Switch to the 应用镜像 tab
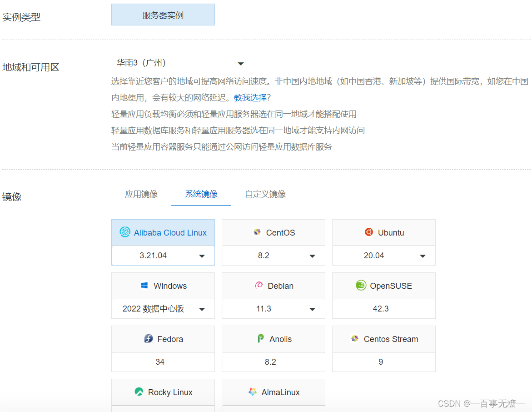Image resolution: width=532 pixels, height=412 pixels. (x=141, y=194)
